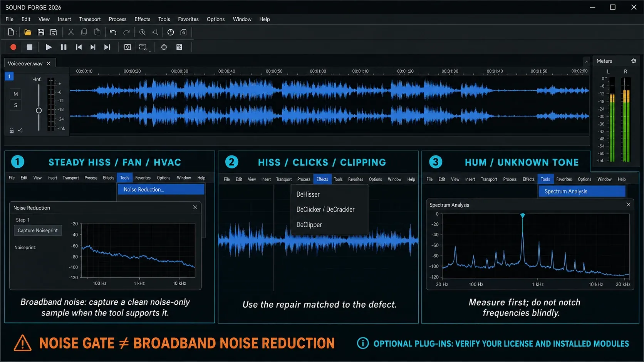Open a file using the yellow folder icon
Viewport: 644px width, 362px height.
(27, 32)
